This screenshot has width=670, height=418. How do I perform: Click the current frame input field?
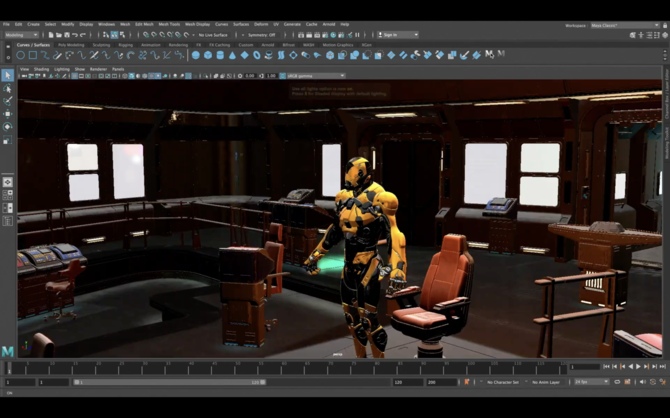[x=585, y=367]
